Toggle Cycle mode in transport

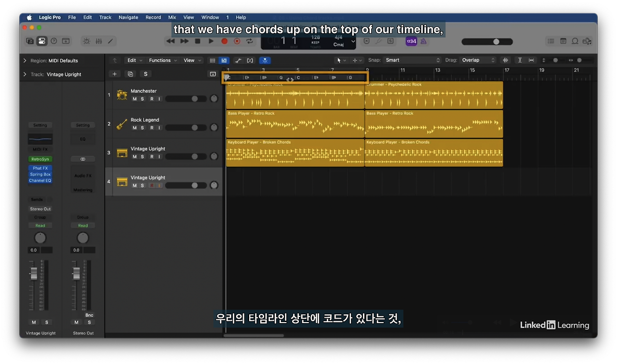click(x=250, y=41)
